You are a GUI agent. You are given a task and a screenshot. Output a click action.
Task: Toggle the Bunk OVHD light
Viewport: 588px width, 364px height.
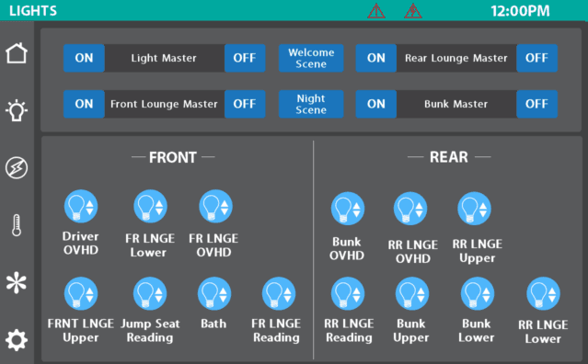click(x=348, y=209)
